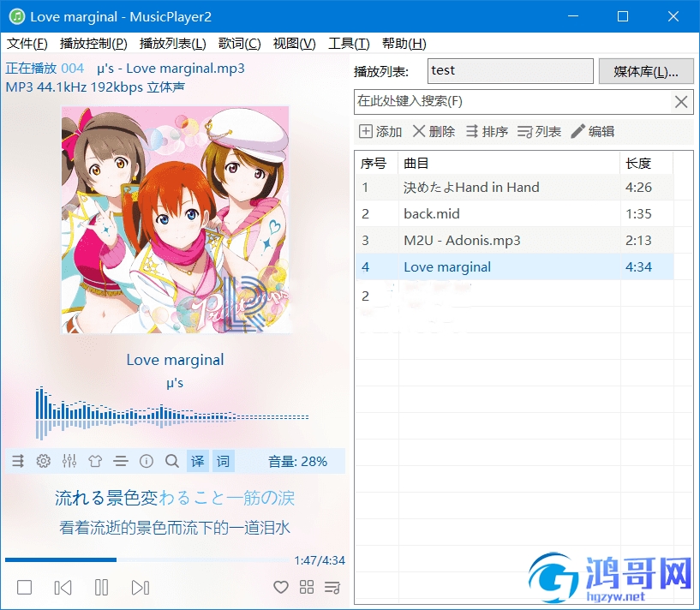
Task: Click the 媒体库(L)... button
Action: 646,71
